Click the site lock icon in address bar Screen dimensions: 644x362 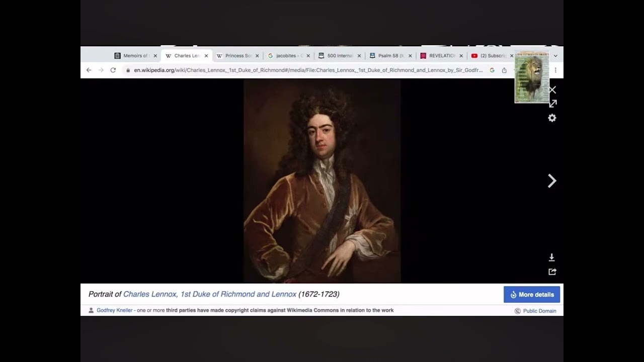click(x=128, y=70)
